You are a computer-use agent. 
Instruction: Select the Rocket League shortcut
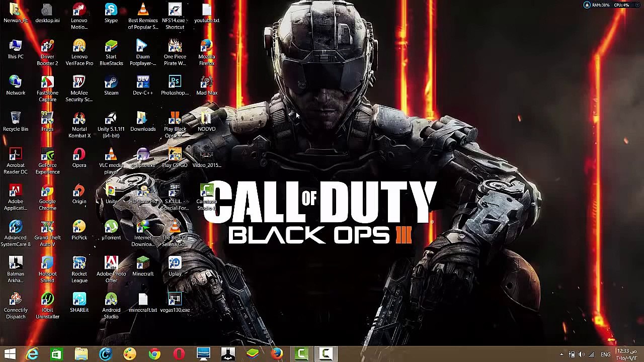[x=79, y=270]
